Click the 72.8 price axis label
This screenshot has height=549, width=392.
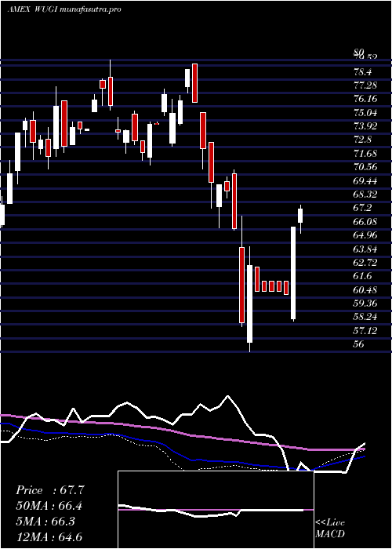tap(362, 140)
